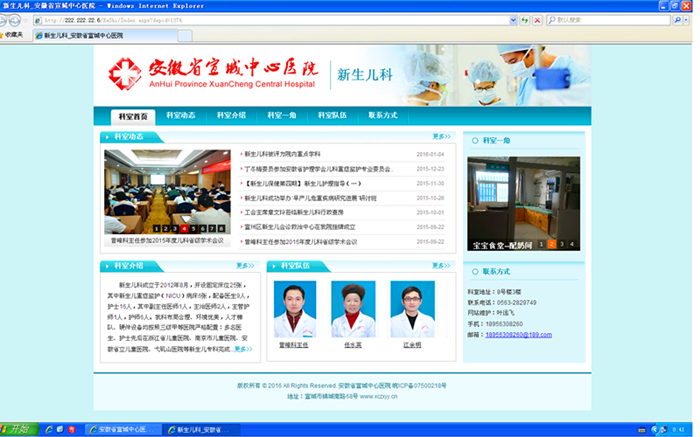700x437 pixels.
Task: Select the 新生儿科 browser tab
Action: (x=105, y=36)
